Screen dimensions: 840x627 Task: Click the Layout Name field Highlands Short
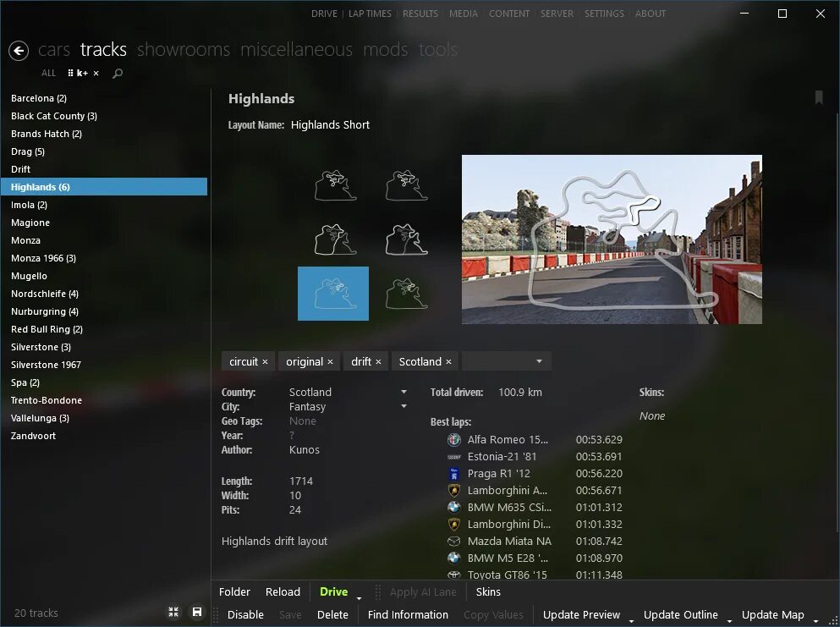tap(330, 125)
